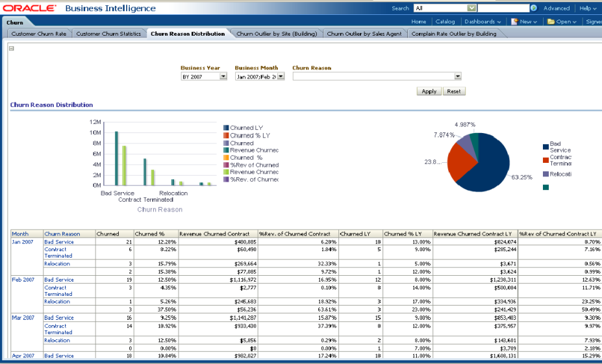This screenshot has width=602, height=364.
Task: Expand the Dashboards menu
Action: [483, 22]
